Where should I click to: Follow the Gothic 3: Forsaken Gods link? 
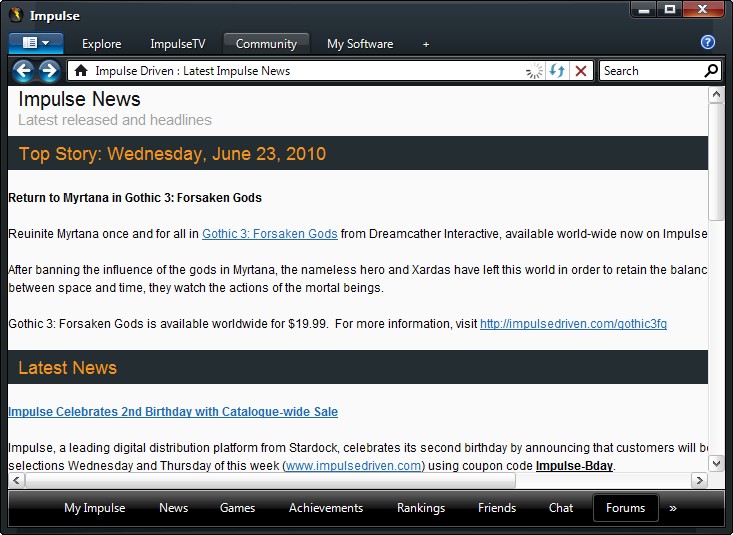[x=270, y=234]
